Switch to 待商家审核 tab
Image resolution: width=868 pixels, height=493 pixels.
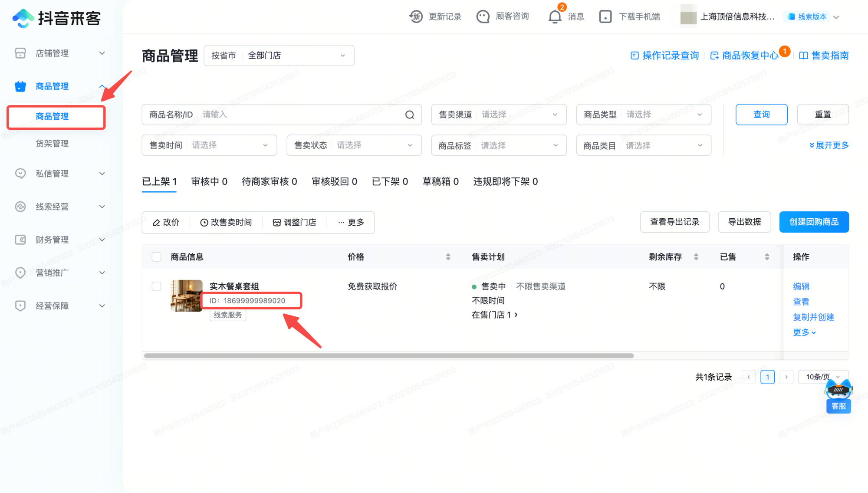coord(269,182)
